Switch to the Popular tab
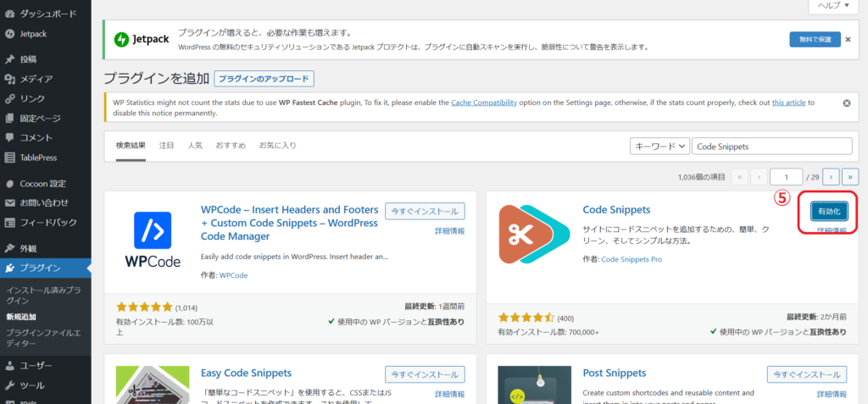Viewport: 868px width, 404px height. click(x=195, y=146)
